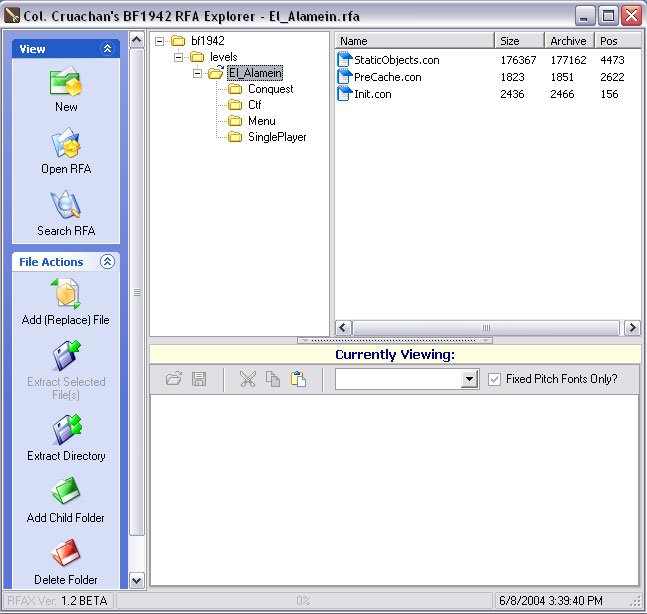This screenshot has width=647, height=614.
Task: Click the file list horizontal scrollbar thumb
Action: pyautogui.click(x=486, y=328)
